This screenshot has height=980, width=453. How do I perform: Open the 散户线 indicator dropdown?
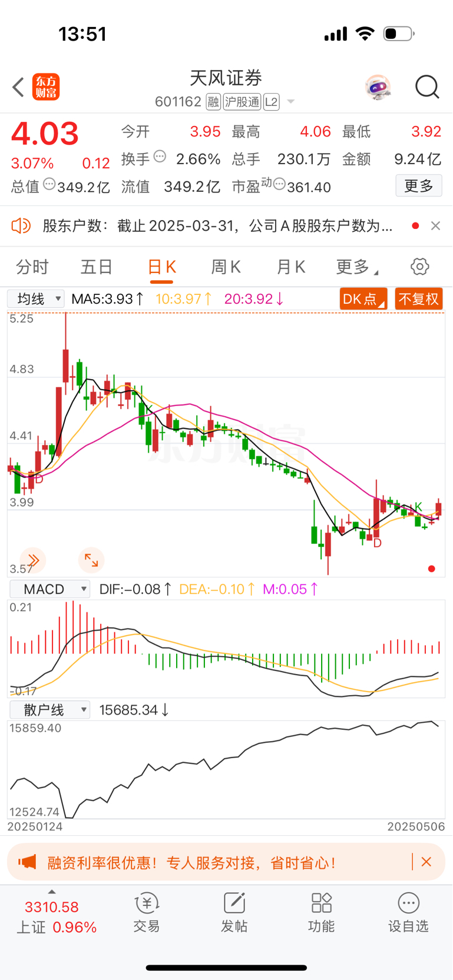[49, 710]
